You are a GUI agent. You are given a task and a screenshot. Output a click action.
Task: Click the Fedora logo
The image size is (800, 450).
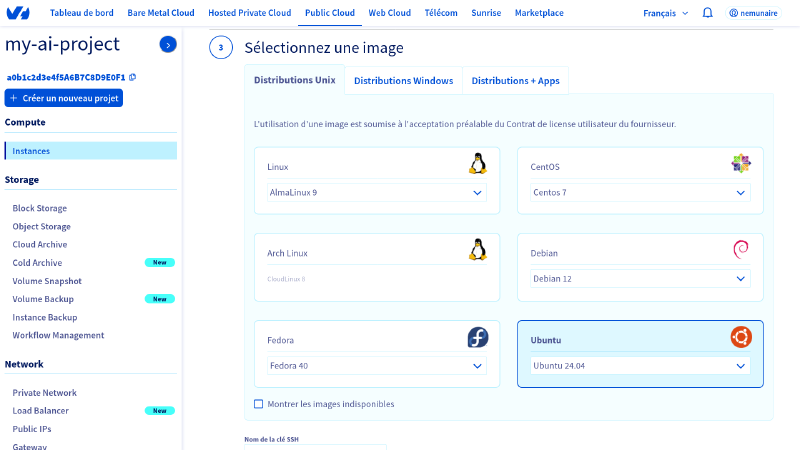tap(478, 337)
